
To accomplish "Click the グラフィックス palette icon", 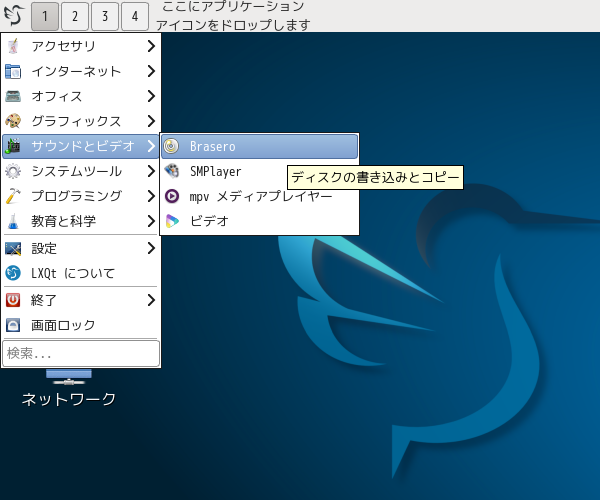I will (13, 121).
